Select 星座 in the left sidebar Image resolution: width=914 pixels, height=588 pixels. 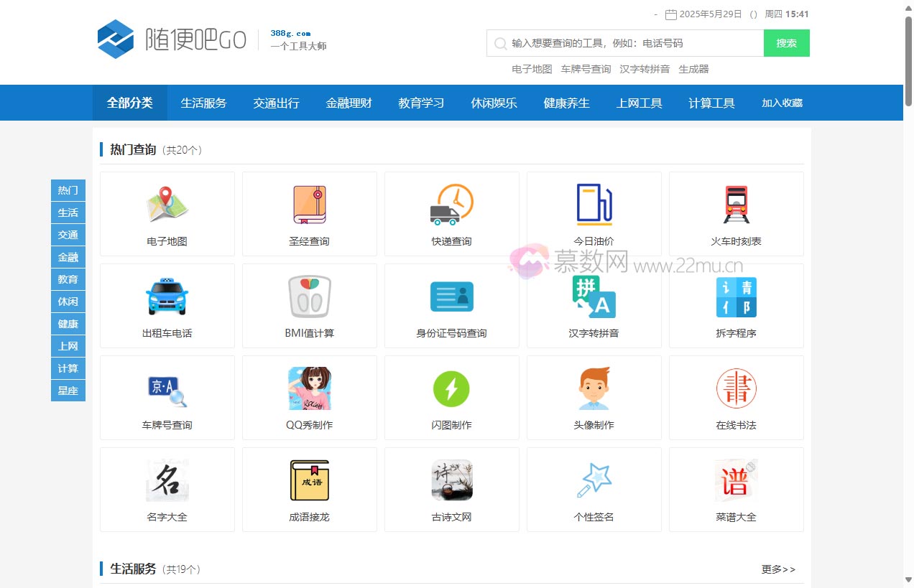tap(68, 391)
